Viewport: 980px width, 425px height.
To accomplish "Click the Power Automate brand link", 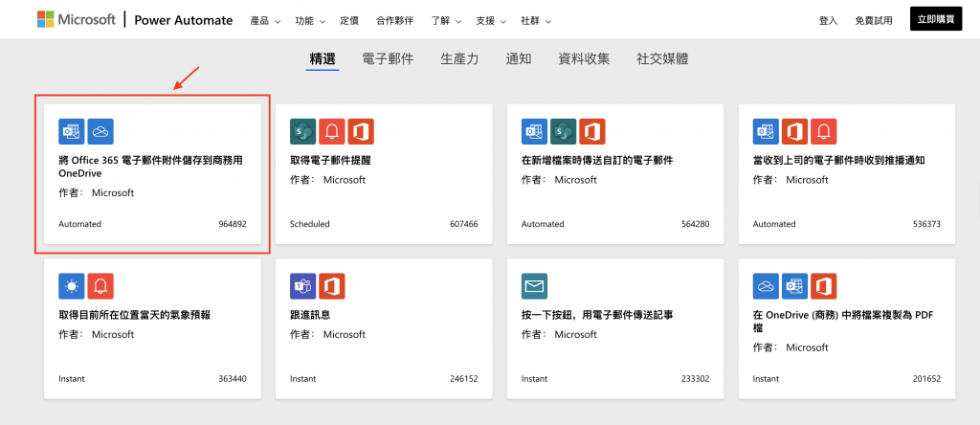I will (184, 21).
